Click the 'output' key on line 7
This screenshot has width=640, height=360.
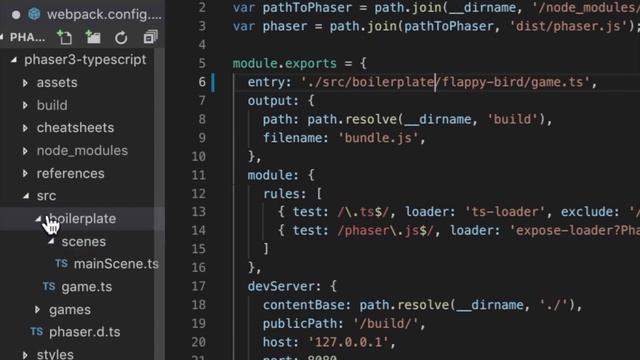click(270, 101)
